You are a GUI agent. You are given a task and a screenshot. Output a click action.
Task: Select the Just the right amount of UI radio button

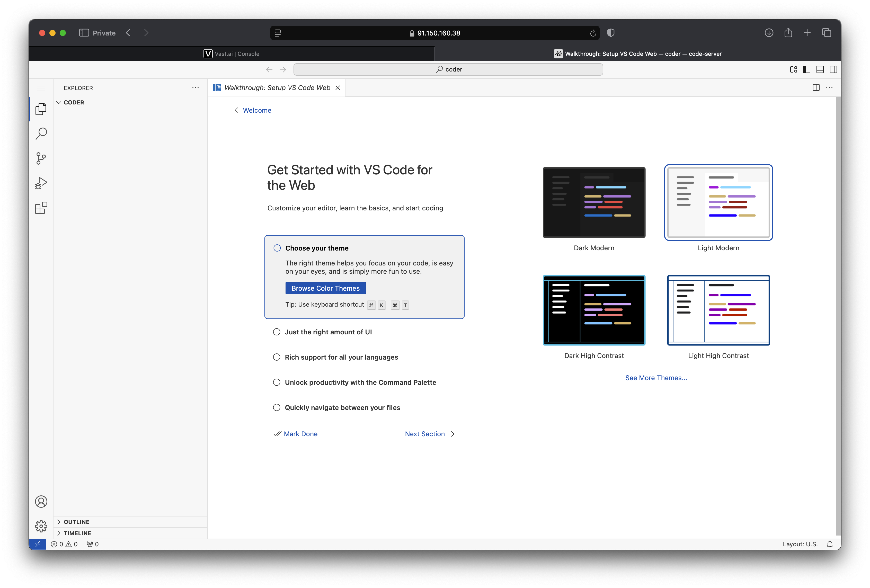[x=276, y=331]
